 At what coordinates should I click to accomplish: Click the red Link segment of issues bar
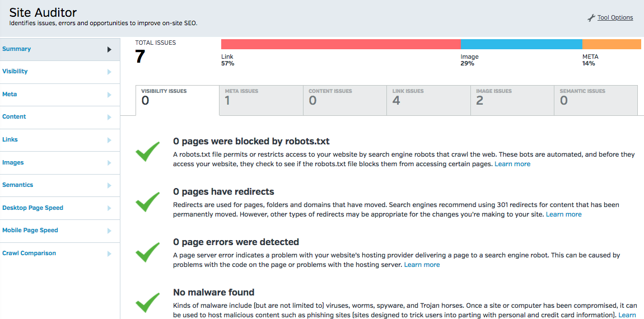click(x=341, y=44)
